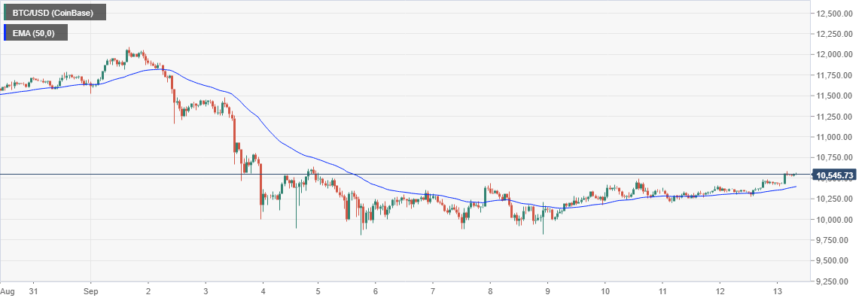Screen dimensions: 868x301
Task: Click the 10,000.00 price axis label
Action: (835, 220)
